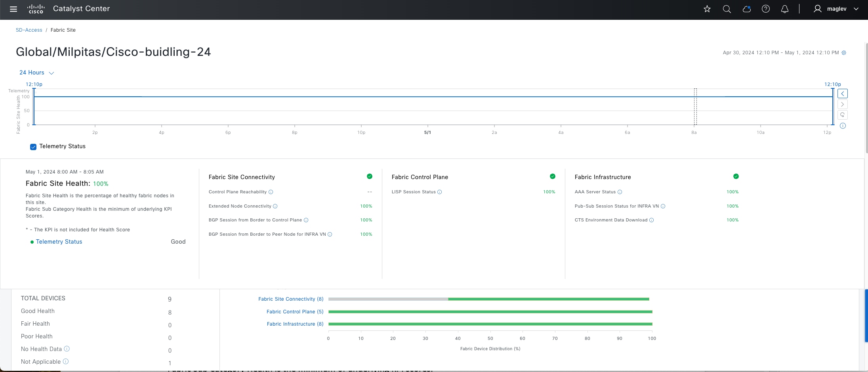Open Fabric Control Plane (5) chart link
This screenshot has width=868, height=372.
[295, 312]
